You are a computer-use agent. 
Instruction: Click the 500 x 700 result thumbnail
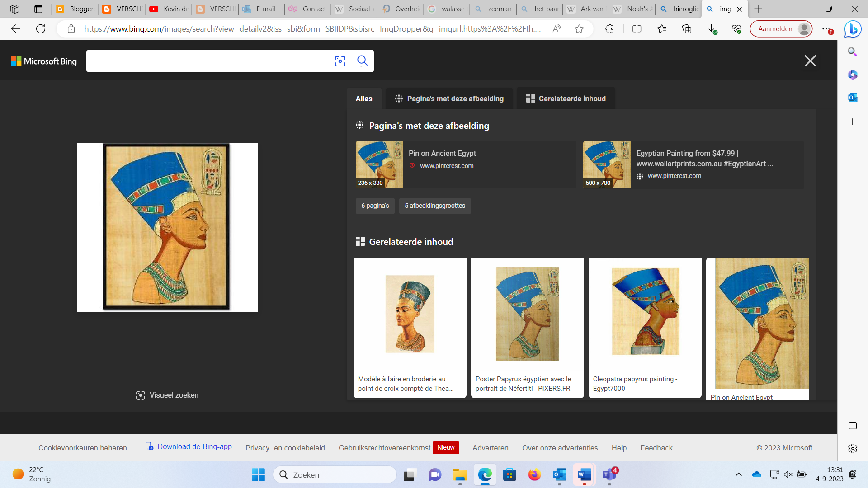[607, 164]
